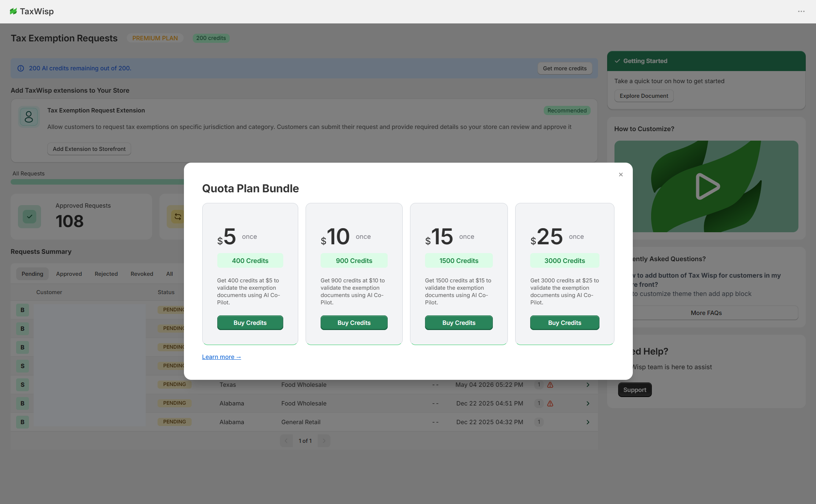
Task: Click the General Retail category cell
Action: (x=301, y=422)
